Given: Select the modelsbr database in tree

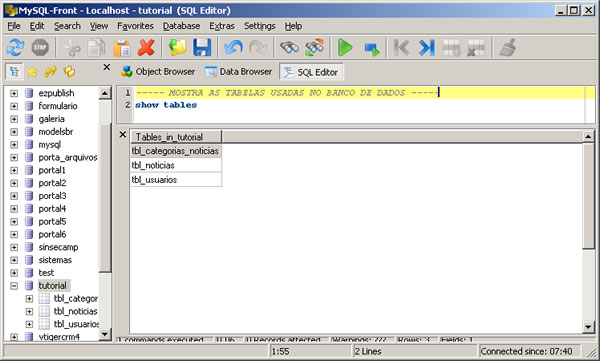Looking at the screenshot, I should pyautogui.click(x=56, y=132).
